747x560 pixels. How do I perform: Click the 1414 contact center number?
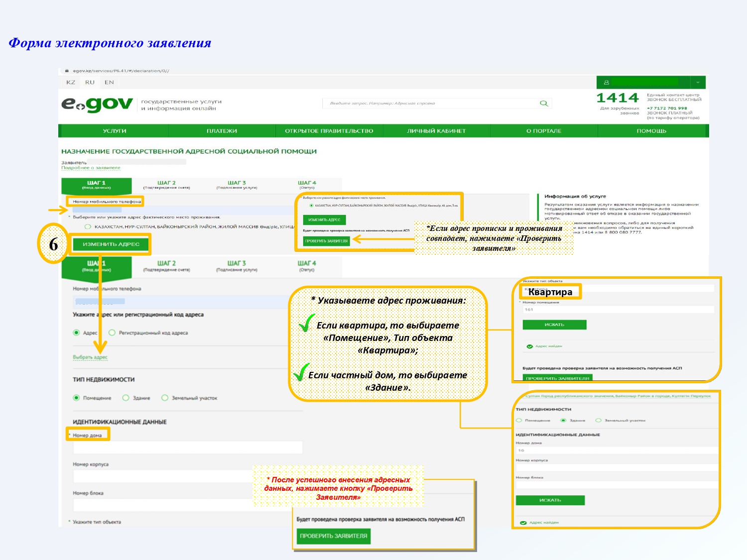[x=617, y=98]
